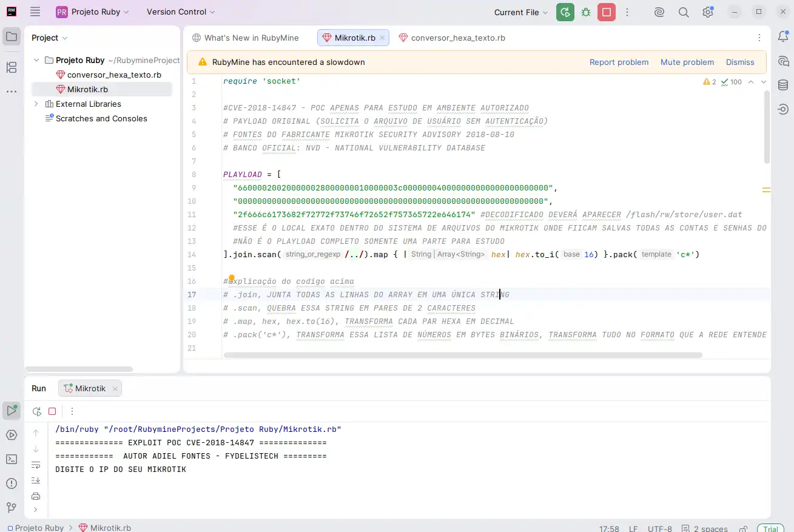Click Projeto Ruby breadcrumb in status bar
Image resolution: width=794 pixels, height=532 pixels.
pos(36,528)
